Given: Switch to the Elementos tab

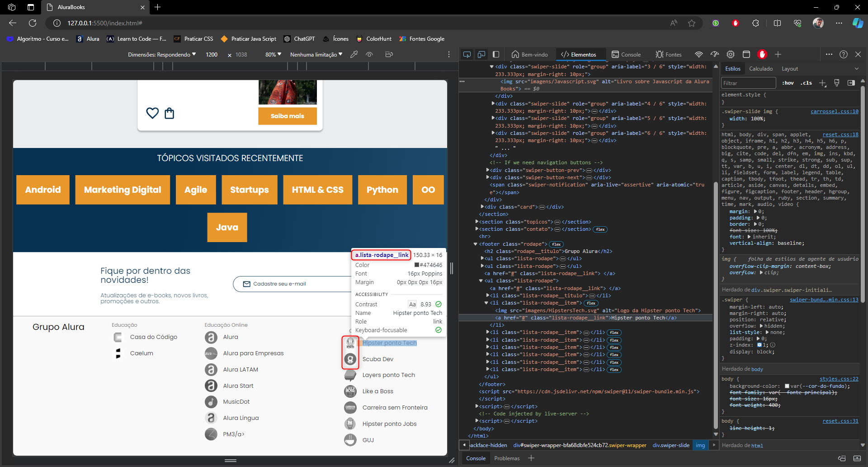Looking at the screenshot, I should 579,54.
